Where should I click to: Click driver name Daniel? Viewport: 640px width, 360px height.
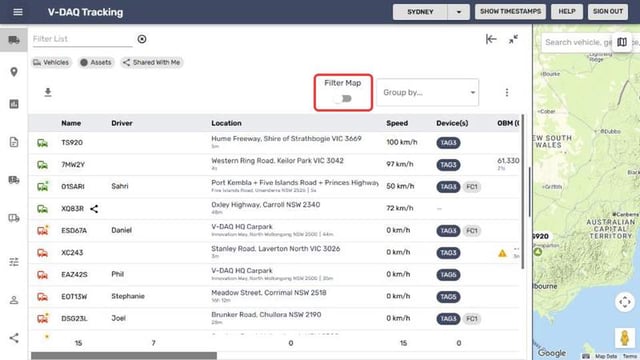pyautogui.click(x=121, y=230)
